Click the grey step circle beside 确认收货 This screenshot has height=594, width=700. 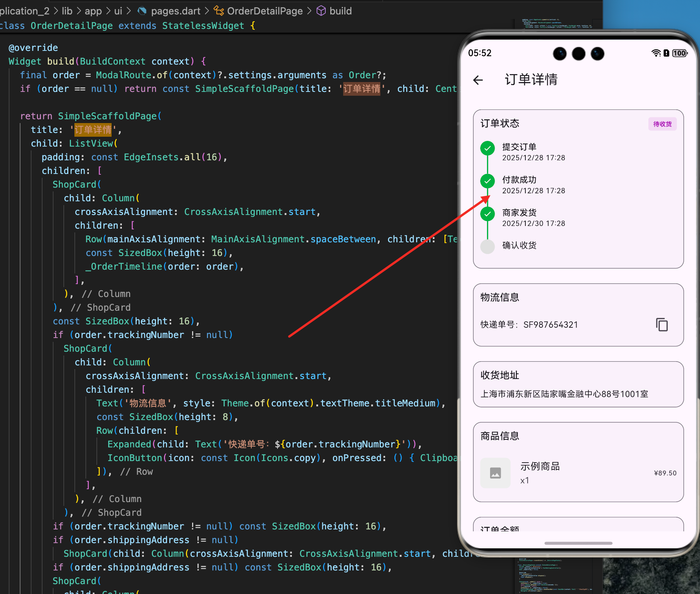tap(487, 246)
